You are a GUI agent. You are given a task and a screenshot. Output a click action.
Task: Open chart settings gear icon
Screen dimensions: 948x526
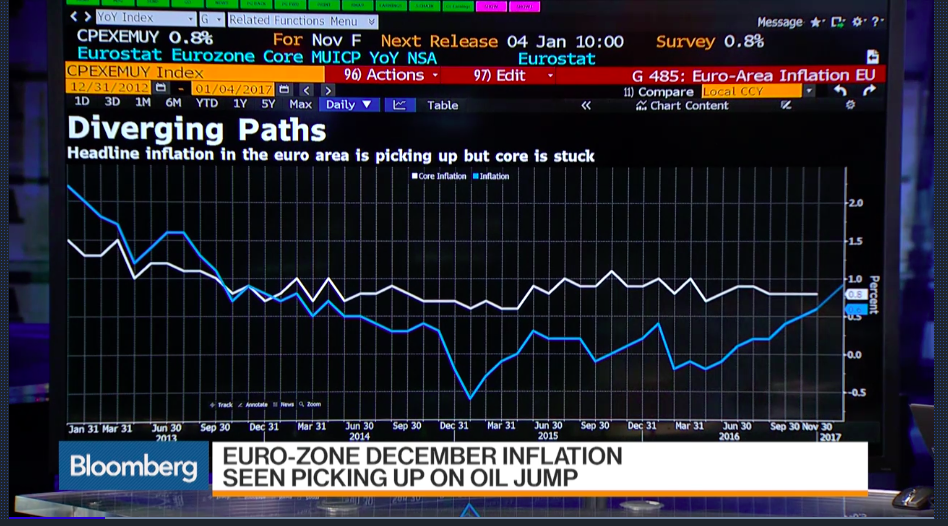click(850, 105)
